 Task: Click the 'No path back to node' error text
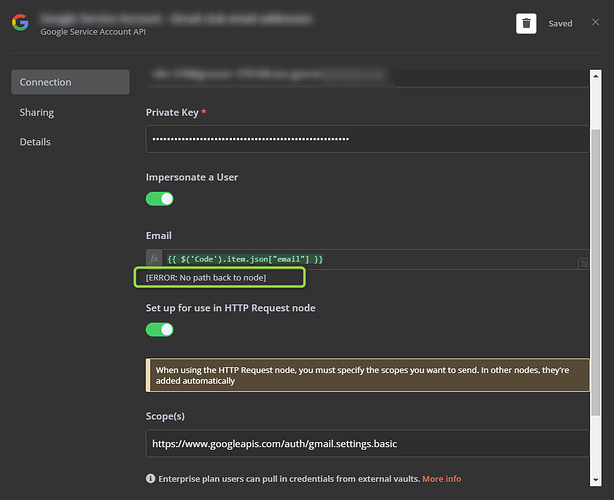pyautogui.click(x=206, y=278)
